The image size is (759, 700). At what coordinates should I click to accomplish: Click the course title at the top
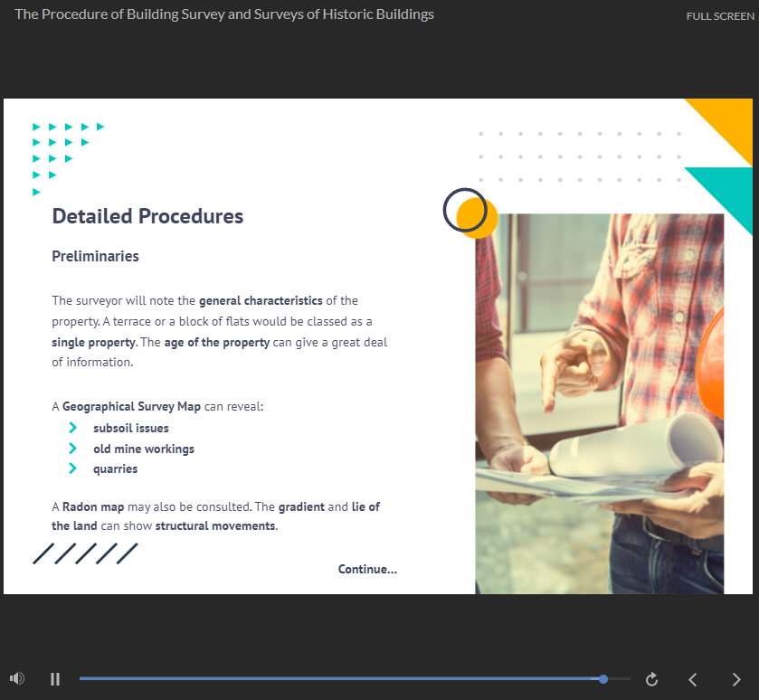[224, 14]
